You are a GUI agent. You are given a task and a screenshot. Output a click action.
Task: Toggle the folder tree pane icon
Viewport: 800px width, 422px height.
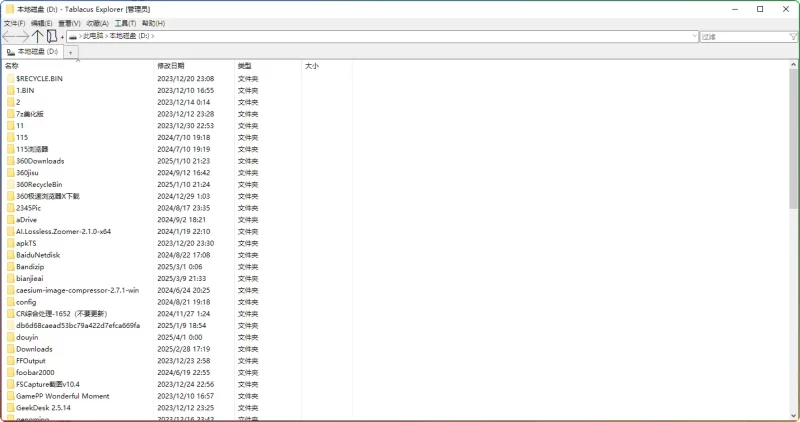(52, 36)
